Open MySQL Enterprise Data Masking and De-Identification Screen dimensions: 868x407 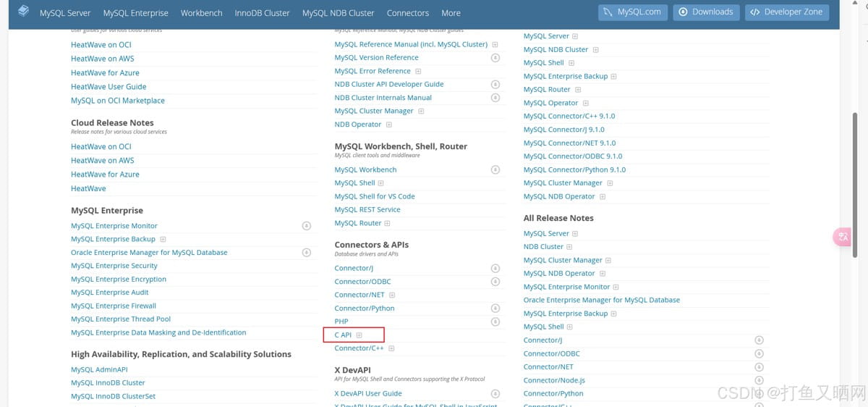click(158, 332)
